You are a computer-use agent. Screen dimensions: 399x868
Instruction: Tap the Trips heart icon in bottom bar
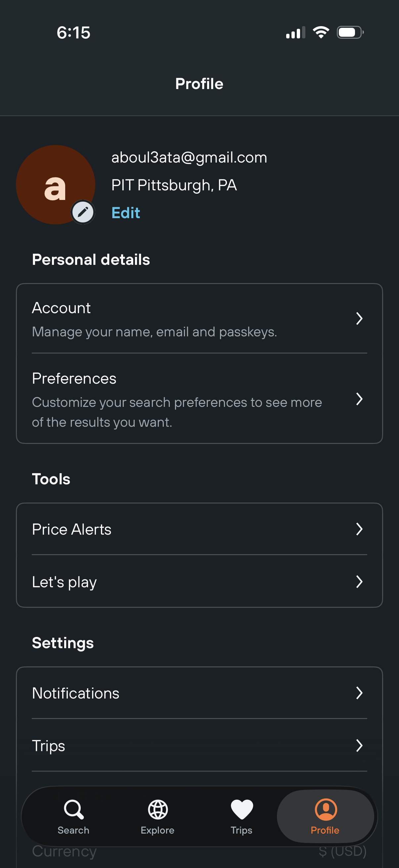tap(242, 809)
